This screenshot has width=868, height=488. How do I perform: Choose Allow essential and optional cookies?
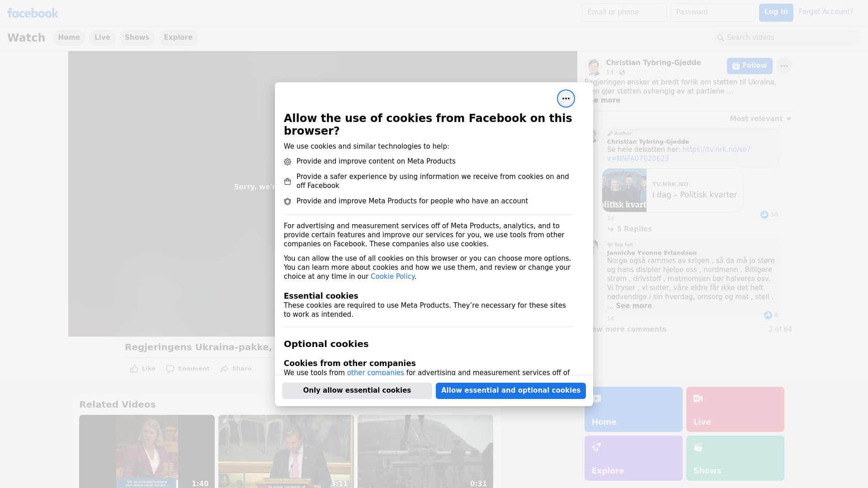(511, 391)
